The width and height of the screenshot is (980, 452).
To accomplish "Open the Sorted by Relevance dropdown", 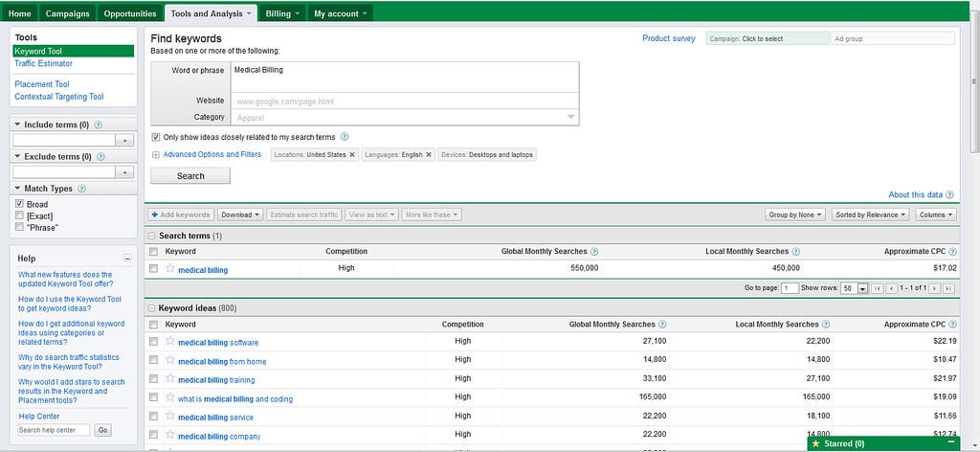I will [871, 215].
